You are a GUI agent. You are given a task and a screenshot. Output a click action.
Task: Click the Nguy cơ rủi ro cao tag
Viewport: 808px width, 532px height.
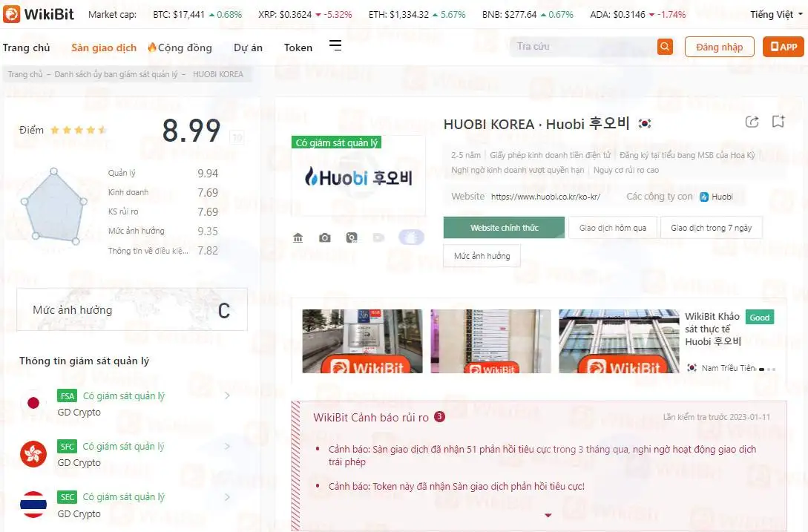[x=626, y=170]
